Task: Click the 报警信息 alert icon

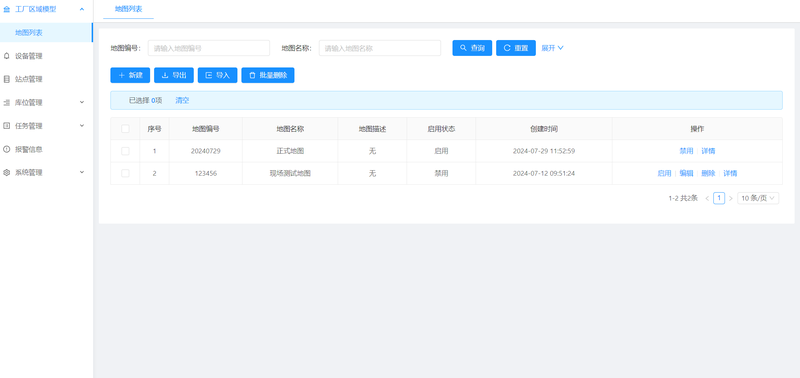Action: pyautogui.click(x=7, y=149)
